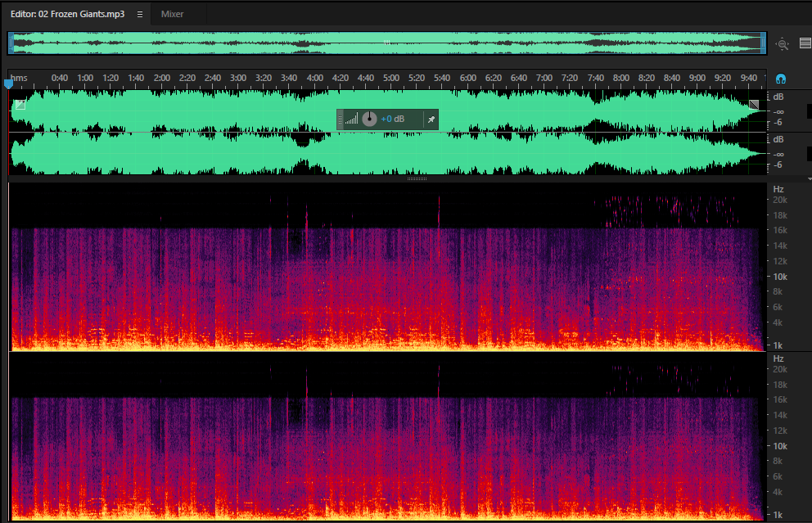Screen dimensions: 812x523
Task: Click the right channel 16k Hz label
Action: pos(780,399)
